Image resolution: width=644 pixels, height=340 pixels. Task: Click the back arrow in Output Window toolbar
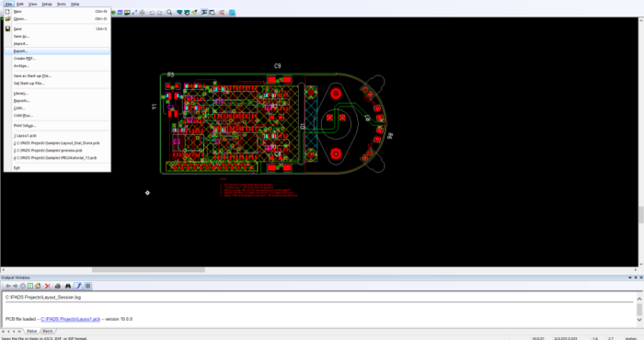click(7, 286)
